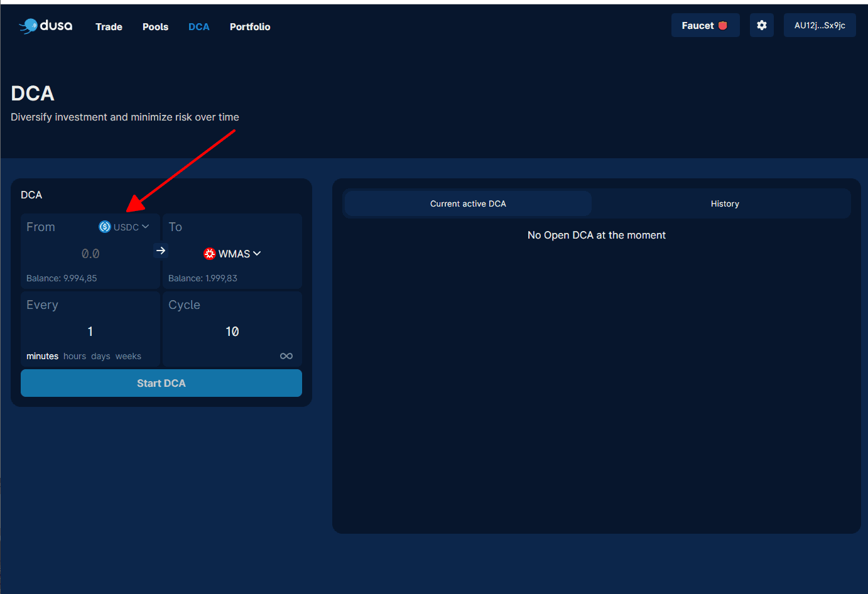Open the DCA nav item
Screen dimensions: 868x594
pos(199,26)
